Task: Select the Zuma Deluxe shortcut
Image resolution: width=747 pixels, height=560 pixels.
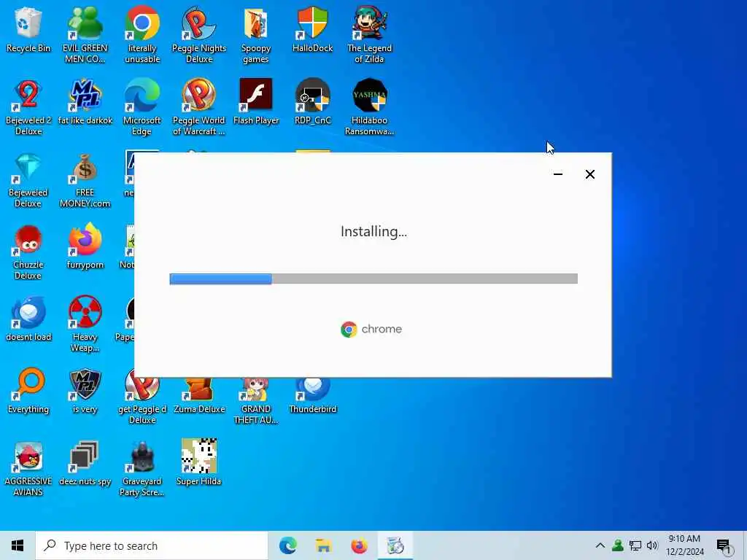Action: tap(199, 396)
